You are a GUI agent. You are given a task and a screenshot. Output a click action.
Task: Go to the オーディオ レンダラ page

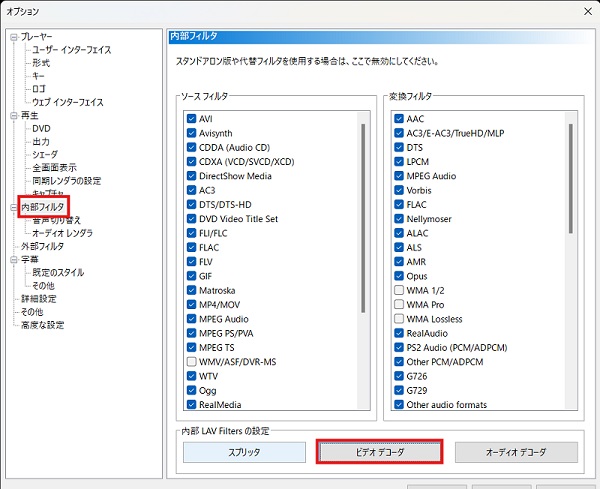tap(62, 233)
